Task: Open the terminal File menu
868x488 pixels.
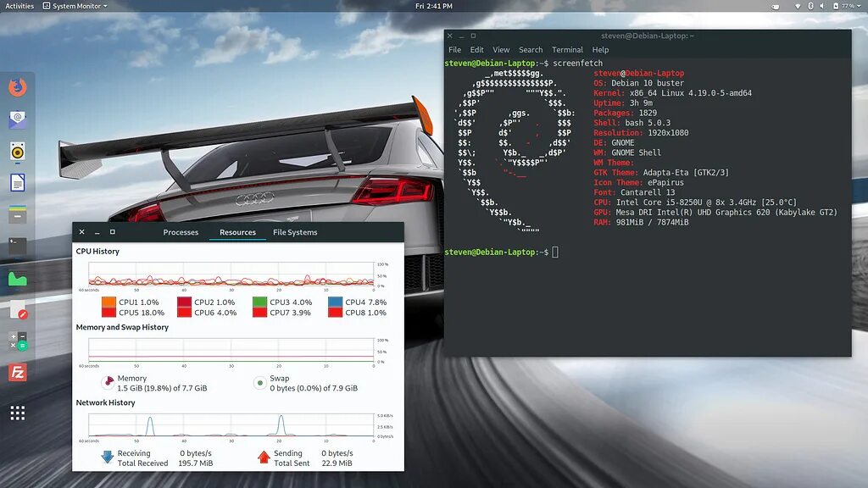Action: (x=454, y=50)
